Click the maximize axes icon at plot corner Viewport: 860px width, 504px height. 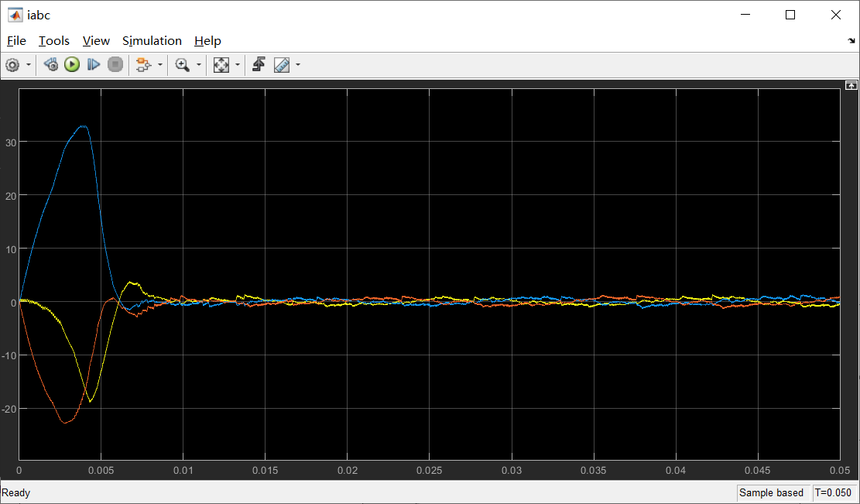pos(851,85)
